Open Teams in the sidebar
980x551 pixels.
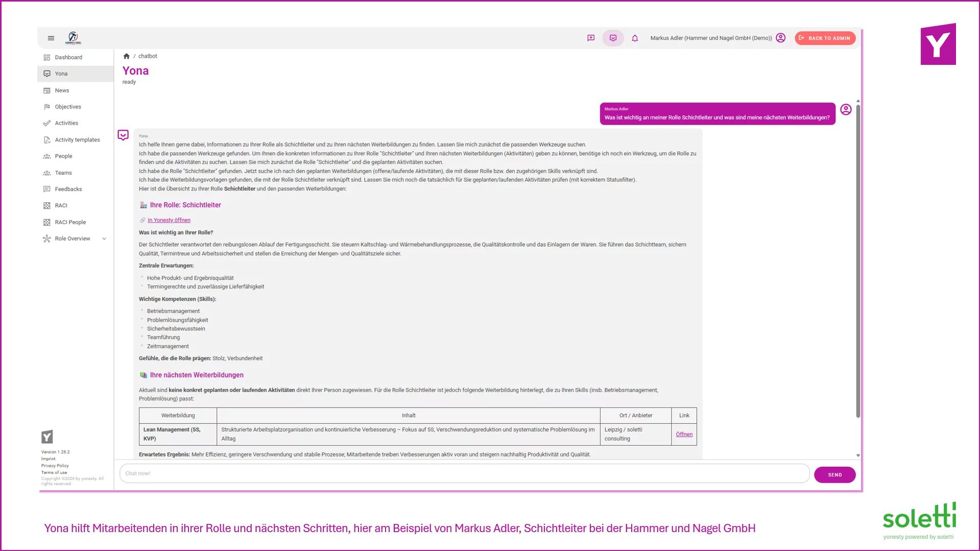pyautogui.click(x=76, y=173)
